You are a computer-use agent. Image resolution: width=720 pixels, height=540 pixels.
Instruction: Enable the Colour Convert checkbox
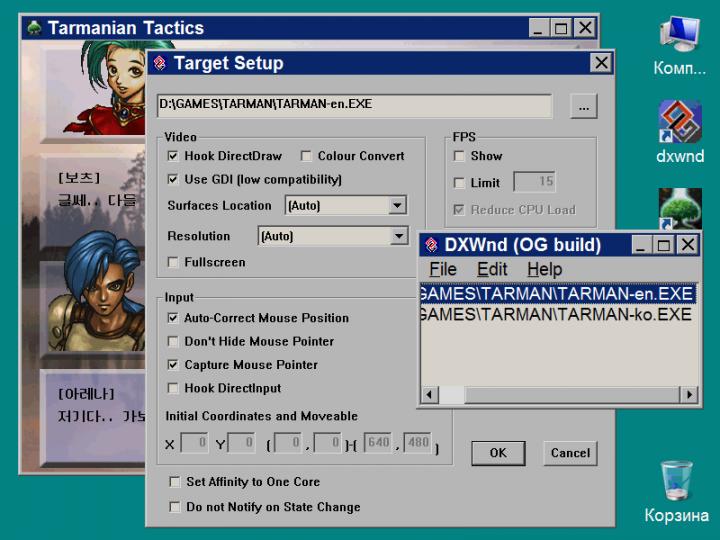pyautogui.click(x=306, y=156)
